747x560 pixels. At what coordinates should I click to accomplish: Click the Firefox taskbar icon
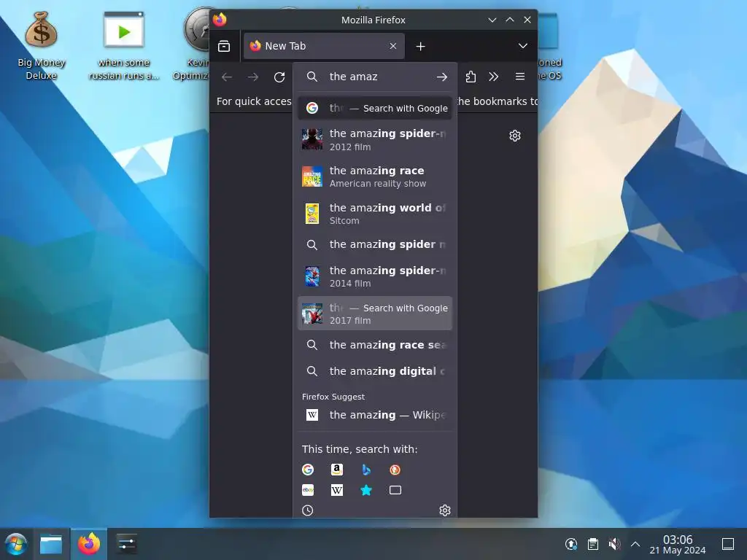[89, 544]
